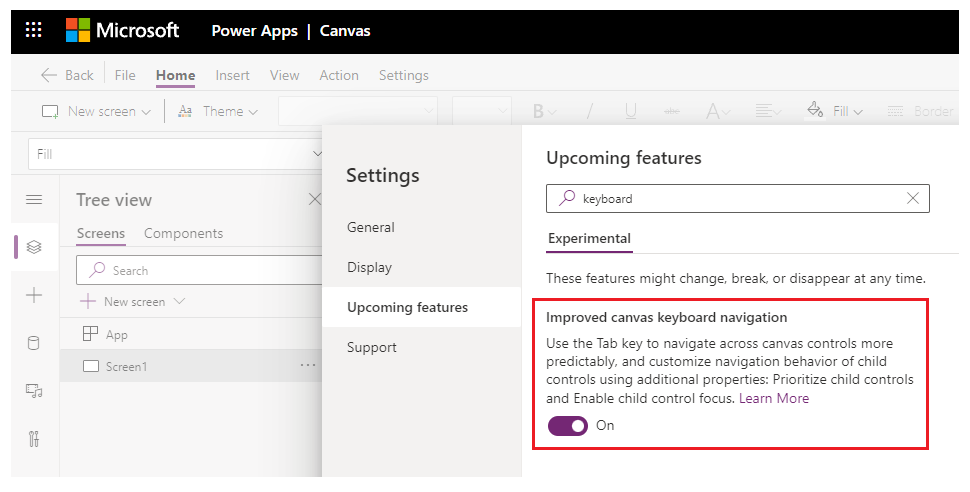Viewport: 970px width, 492px height.
Task: Click the Tree view Search field
Action: (x=199, y=270)
